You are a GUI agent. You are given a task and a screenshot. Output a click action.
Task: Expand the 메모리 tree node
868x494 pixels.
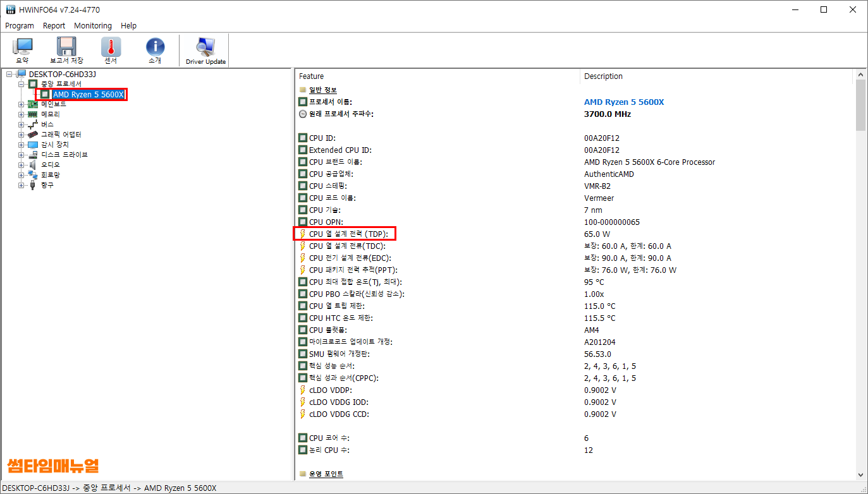pyautogui.click(x=21, y=114)
